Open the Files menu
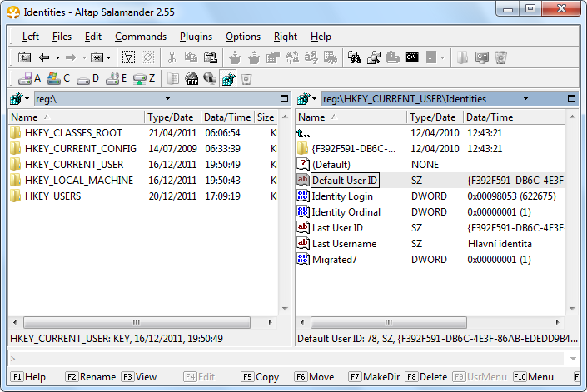 pos(62,37)
